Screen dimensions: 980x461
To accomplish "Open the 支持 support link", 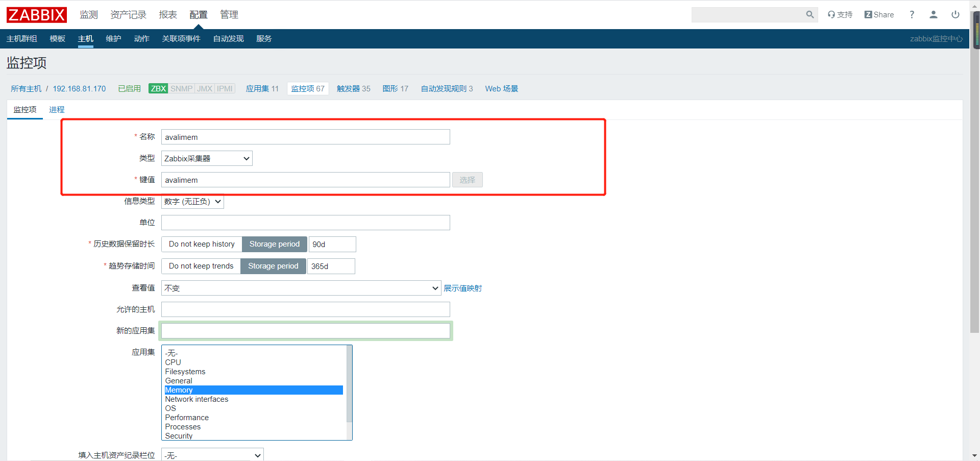I will click(x=840, y=15).
